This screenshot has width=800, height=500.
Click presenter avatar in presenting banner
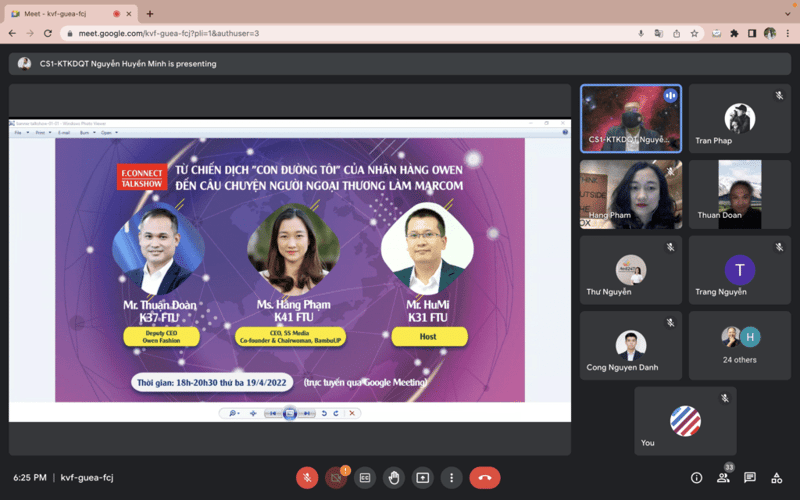24,64
